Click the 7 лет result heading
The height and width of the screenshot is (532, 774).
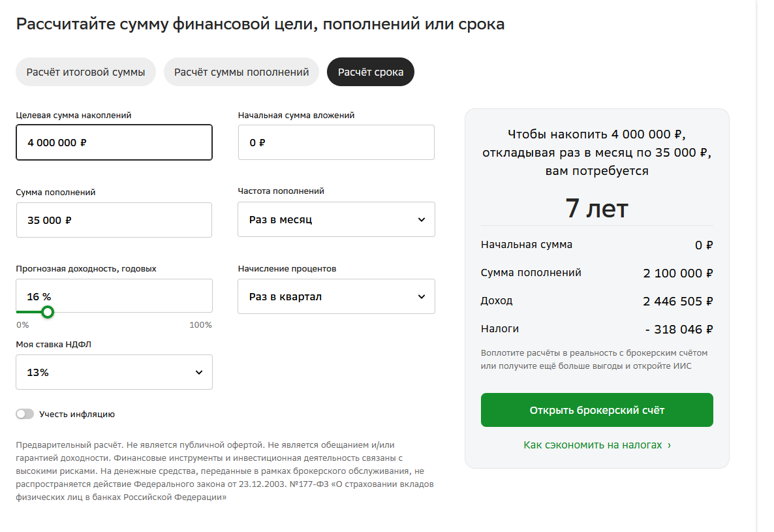596,208
